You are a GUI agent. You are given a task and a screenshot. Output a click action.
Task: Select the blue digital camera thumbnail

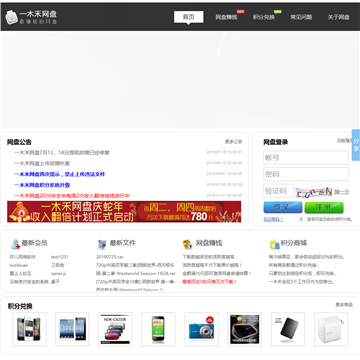(x=202, y=329)
